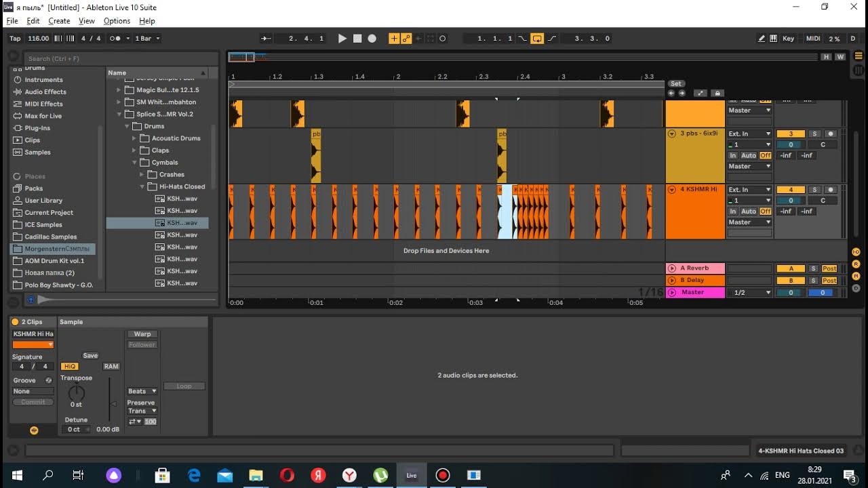
Task: Arm track 4 KSHMR Hi for recording
Action: (x=830, y=190)
